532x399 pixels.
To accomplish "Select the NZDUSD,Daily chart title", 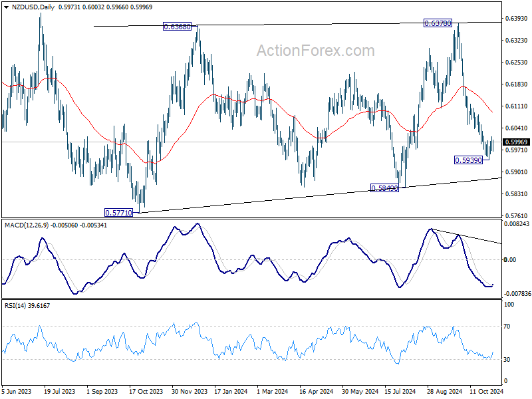I will coord(33,7).
